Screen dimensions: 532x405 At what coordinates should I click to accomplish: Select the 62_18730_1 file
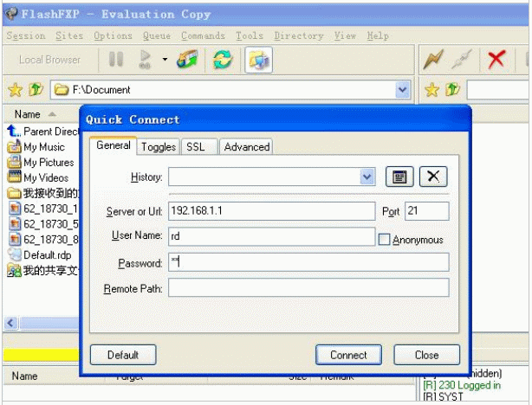tap(42, 209)
